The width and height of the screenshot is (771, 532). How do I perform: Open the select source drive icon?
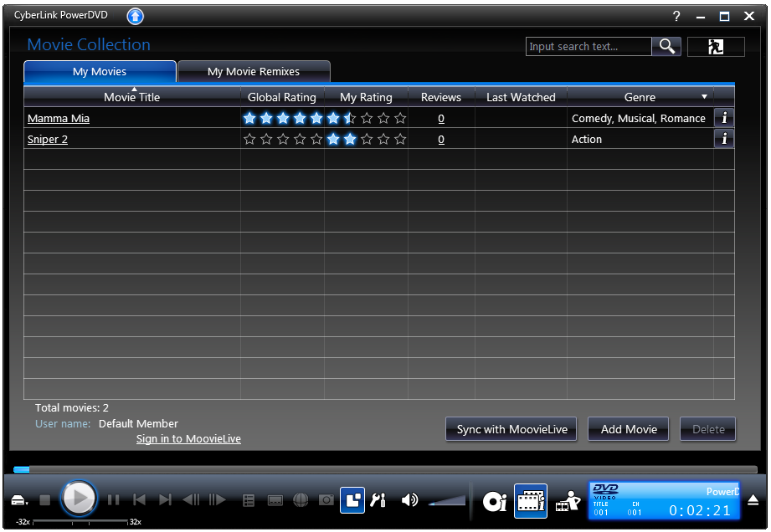coord(19,500)
